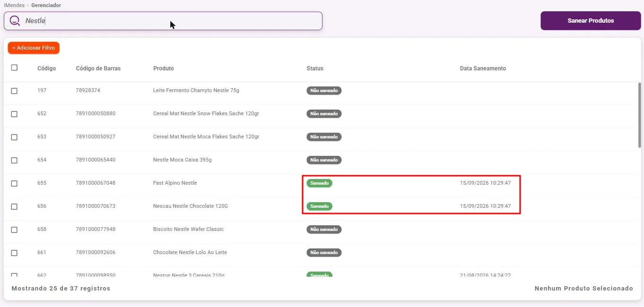Click Cereal Mat Nestle Snow Flakes product

coord(206,113)
